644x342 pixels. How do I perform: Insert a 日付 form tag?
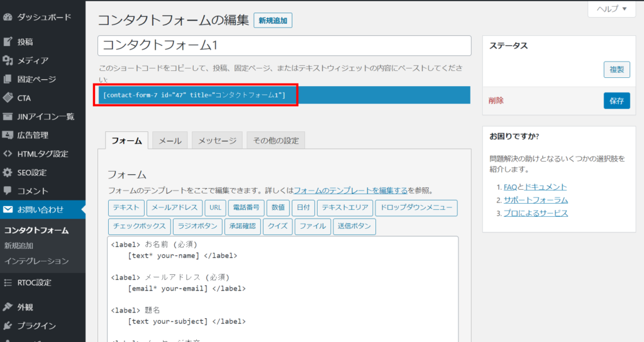tap(304, 207)
